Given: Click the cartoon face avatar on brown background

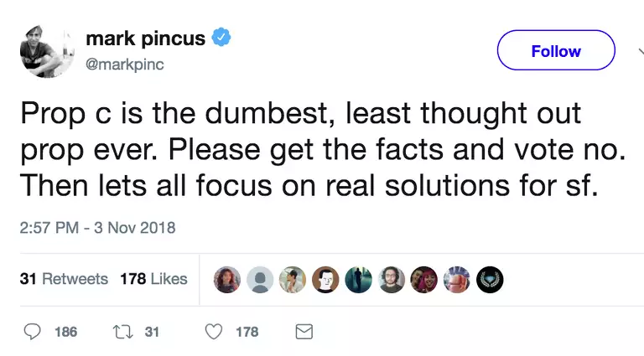Looking at the screenshot, I should click(x=326, y=280).
